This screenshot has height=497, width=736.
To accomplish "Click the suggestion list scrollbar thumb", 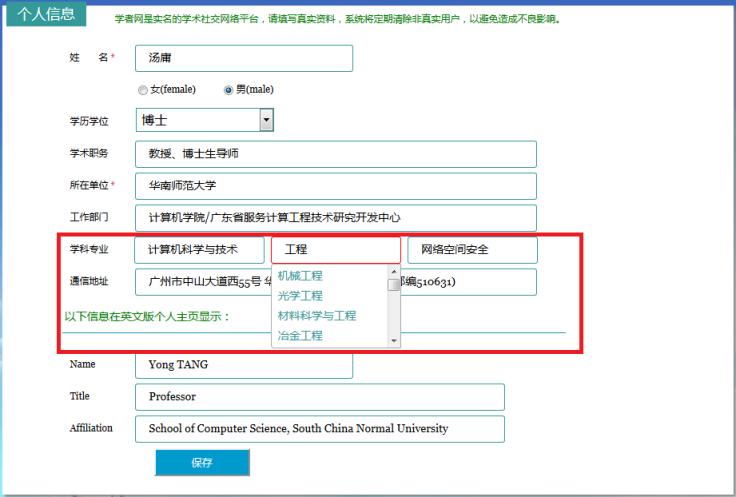I will pos(393,285).
